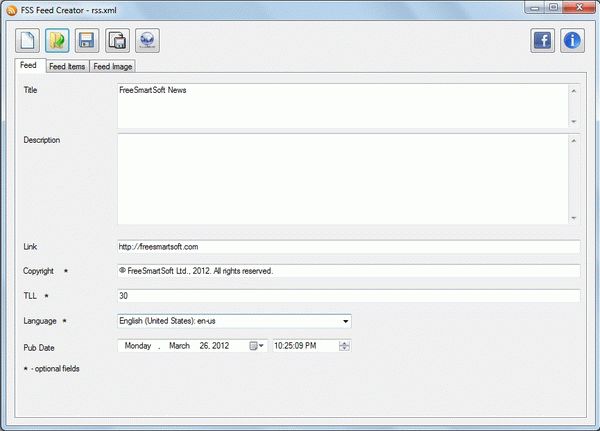Open the Facebook page button
600x431 pixels.
(543, 40)
